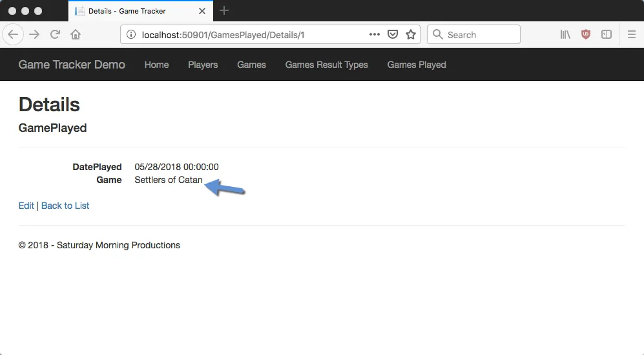Open the Library bookshelf icon

click(x=565, y=34)
